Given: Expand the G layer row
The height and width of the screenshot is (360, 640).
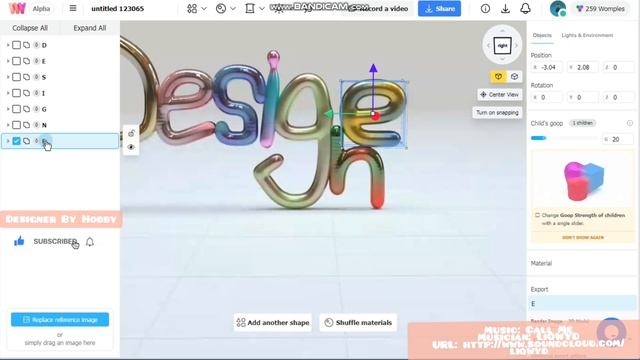Looking at the screenshot, I should coord(8,109).
